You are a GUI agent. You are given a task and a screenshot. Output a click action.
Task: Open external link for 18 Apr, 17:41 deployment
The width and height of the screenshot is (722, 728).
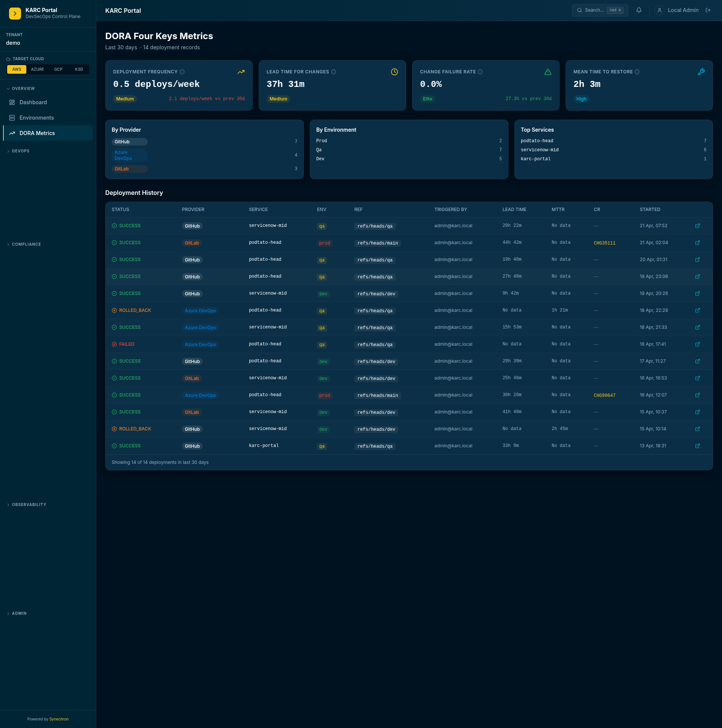pyautogui.click(x=698, y=345)
